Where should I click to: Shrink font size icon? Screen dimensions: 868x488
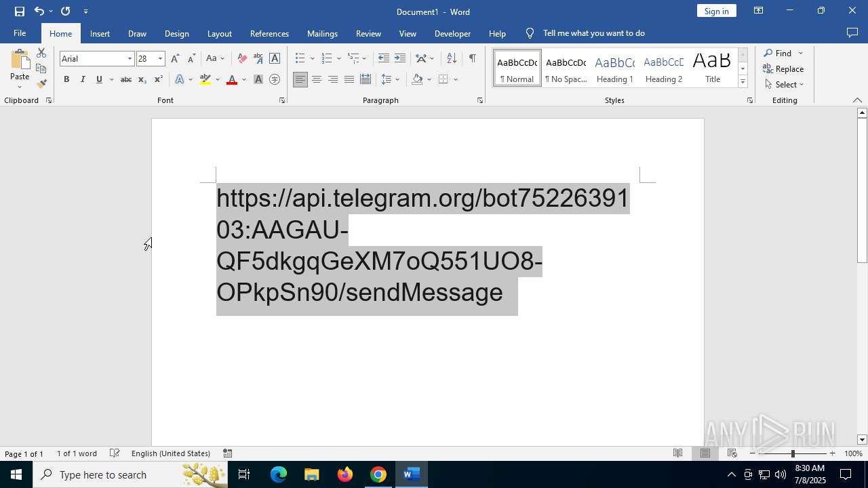click(191, 59)
